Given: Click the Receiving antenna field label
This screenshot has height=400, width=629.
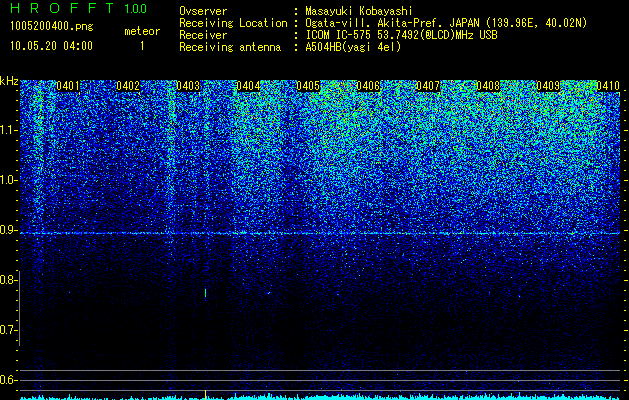Looking at the screenshot, I should [x=230, y=47].
